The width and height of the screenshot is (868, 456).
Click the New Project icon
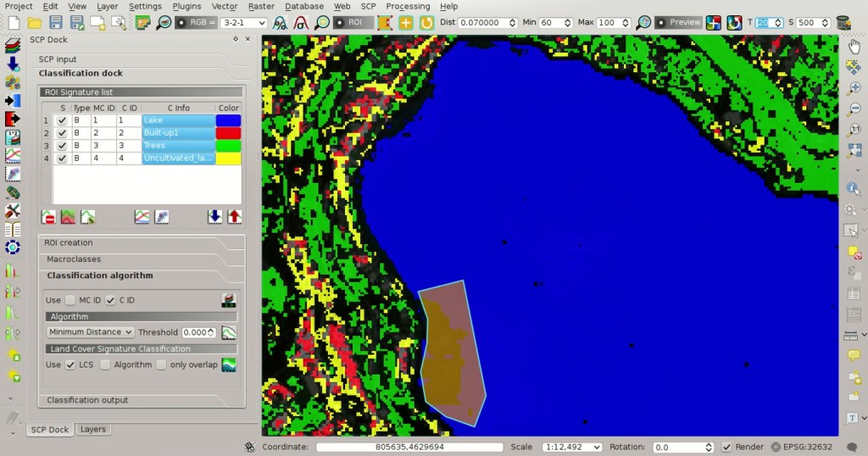(14, 23)
